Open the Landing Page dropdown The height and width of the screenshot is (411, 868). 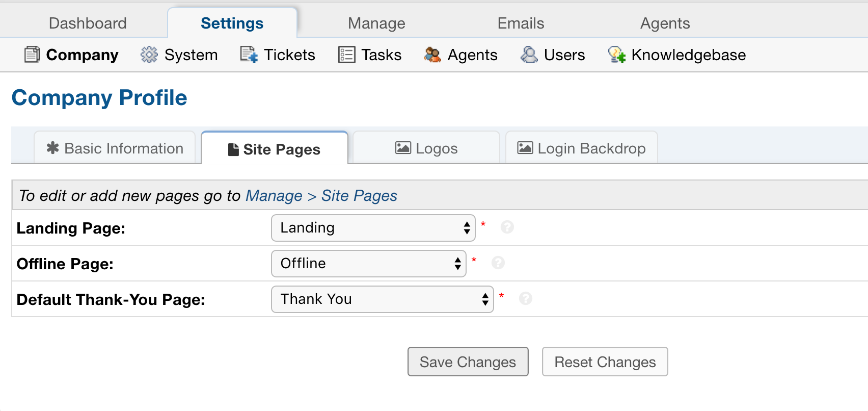(373, 228)
